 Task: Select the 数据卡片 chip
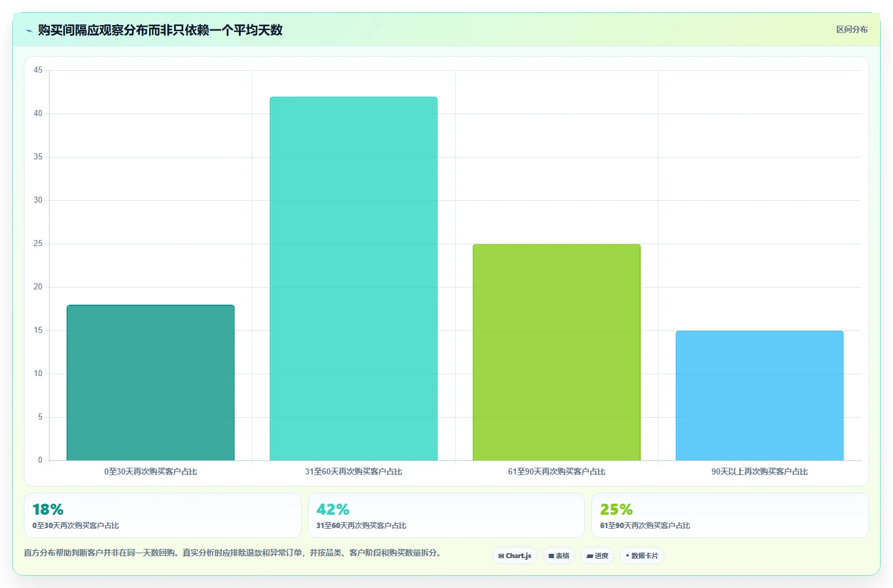click(x=642, y=556)
